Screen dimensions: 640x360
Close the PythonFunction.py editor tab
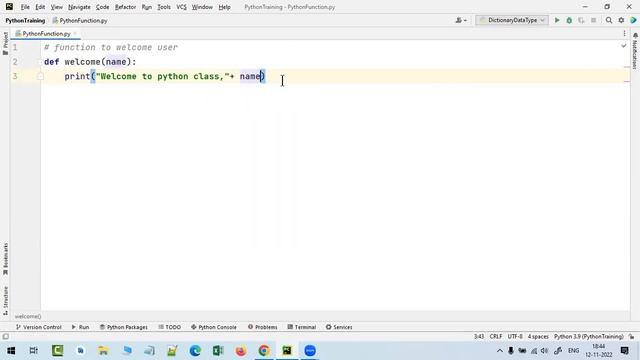click(x=75, y=33)
